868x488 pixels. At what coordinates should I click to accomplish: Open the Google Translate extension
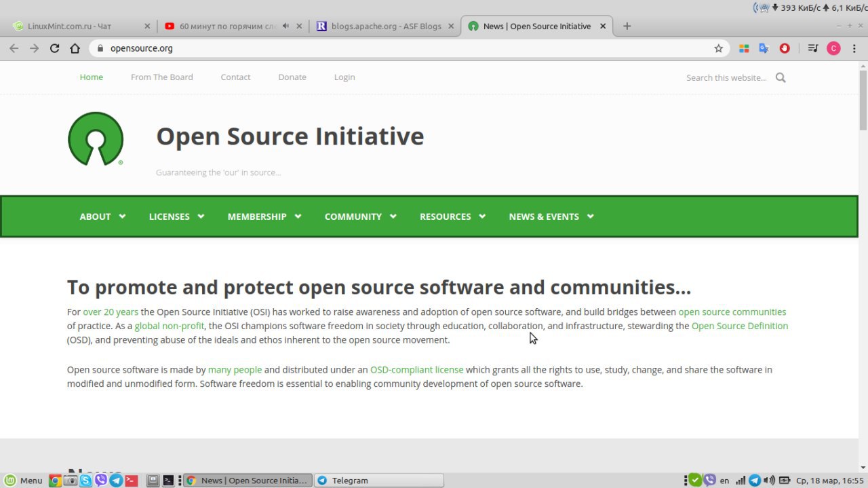click(764, 48)
